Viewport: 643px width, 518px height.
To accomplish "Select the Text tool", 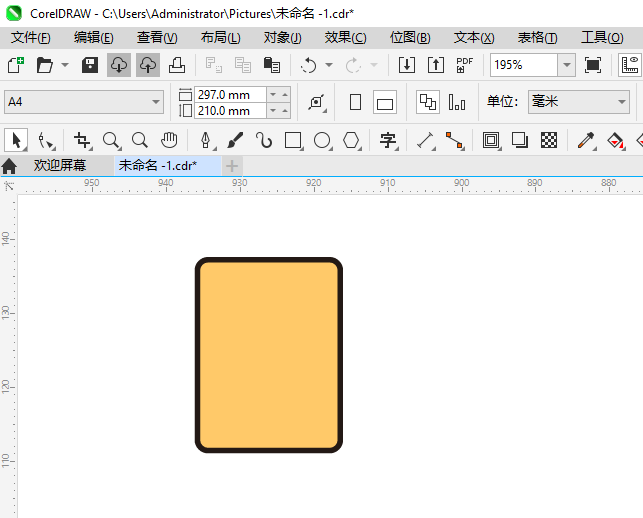I will coord(388,141).
